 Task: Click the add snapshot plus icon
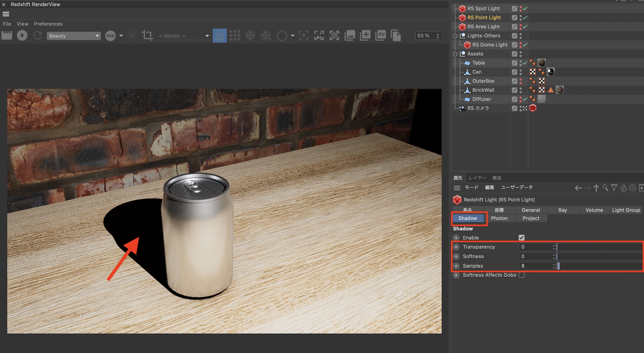365,35
